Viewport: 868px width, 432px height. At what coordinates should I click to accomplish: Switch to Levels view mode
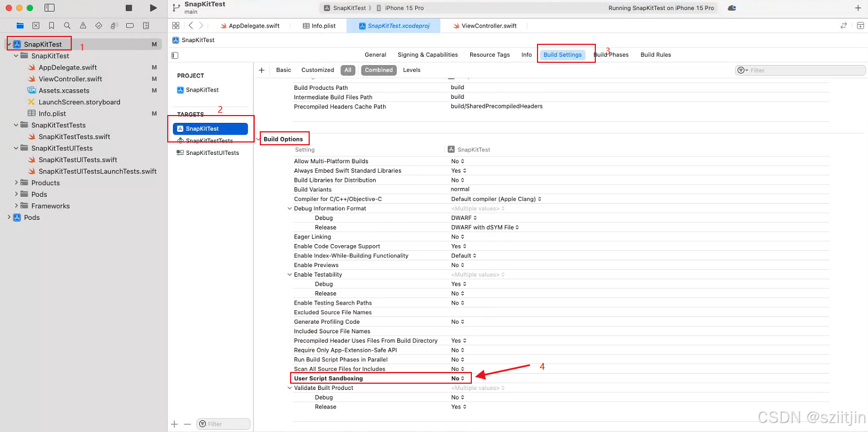[412, 70]
